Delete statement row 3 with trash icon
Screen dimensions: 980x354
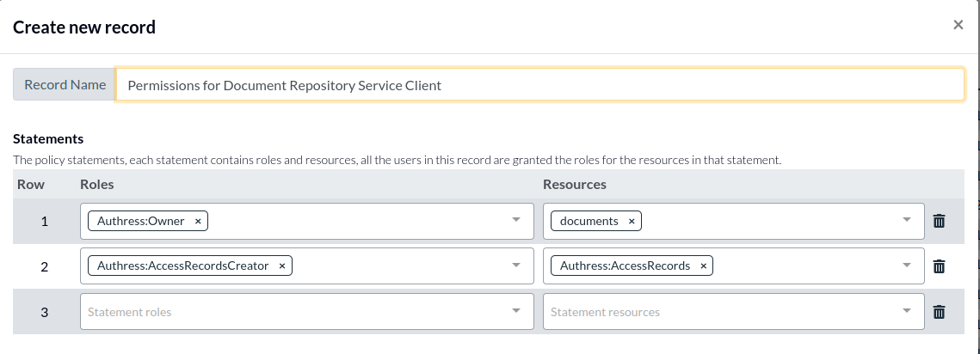point(939,312)
